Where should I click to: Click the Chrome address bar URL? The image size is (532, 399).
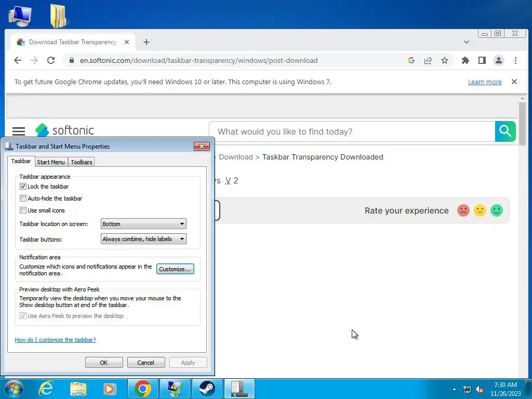click(x=199, y=60)
